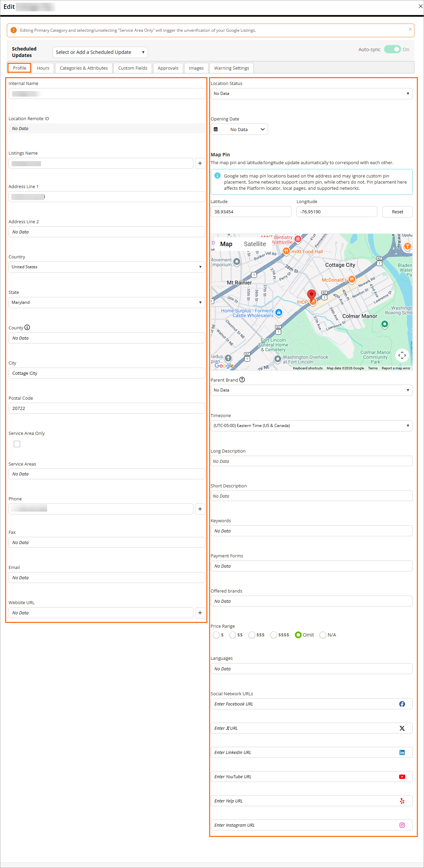The image size is (424, 868).
Task: Click Report a map error link
Action: click(396, 368)
